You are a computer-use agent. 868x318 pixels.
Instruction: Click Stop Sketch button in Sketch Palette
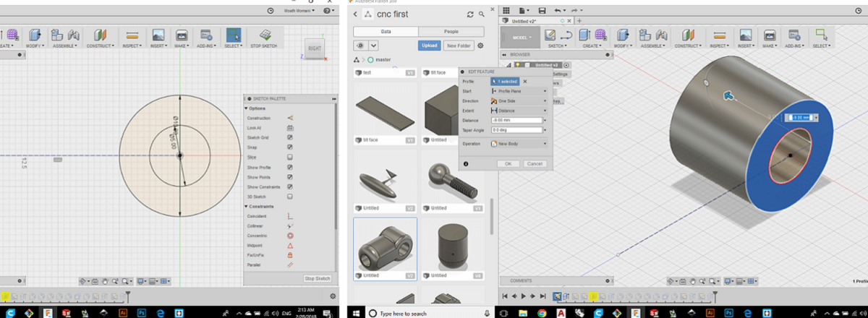pos(317,278)
